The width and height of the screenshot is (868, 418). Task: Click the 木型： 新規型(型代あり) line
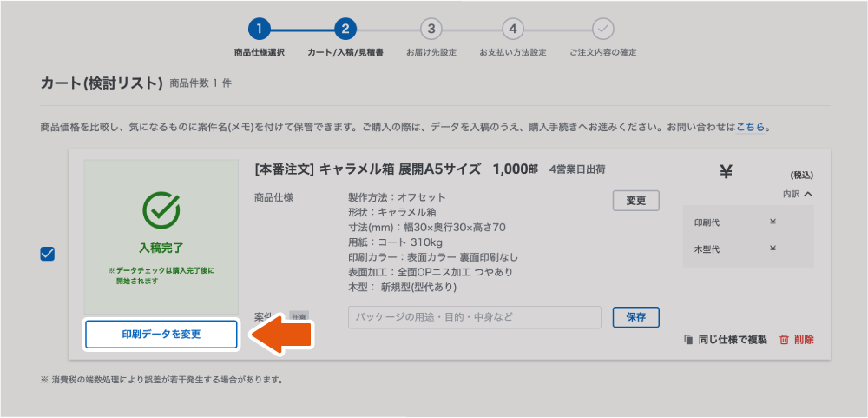click(x=402, y=287)
